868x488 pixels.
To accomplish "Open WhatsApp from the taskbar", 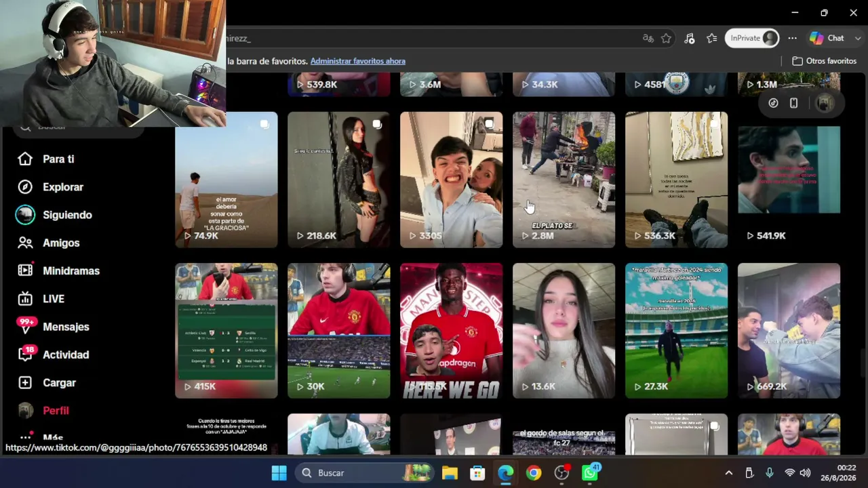I will [590, 473].
